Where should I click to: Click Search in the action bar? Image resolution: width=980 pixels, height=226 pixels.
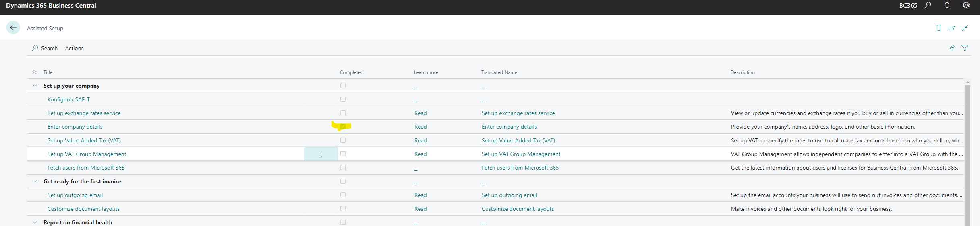[x=45, y=48]
